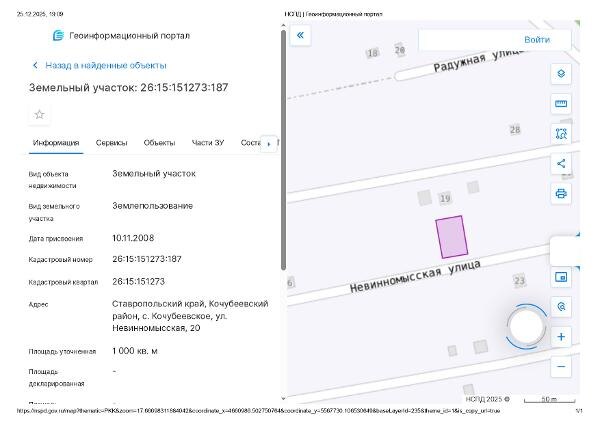The image size is (600, 424).
Task: Click the Войти login button
Action: [x=537, y=40]
